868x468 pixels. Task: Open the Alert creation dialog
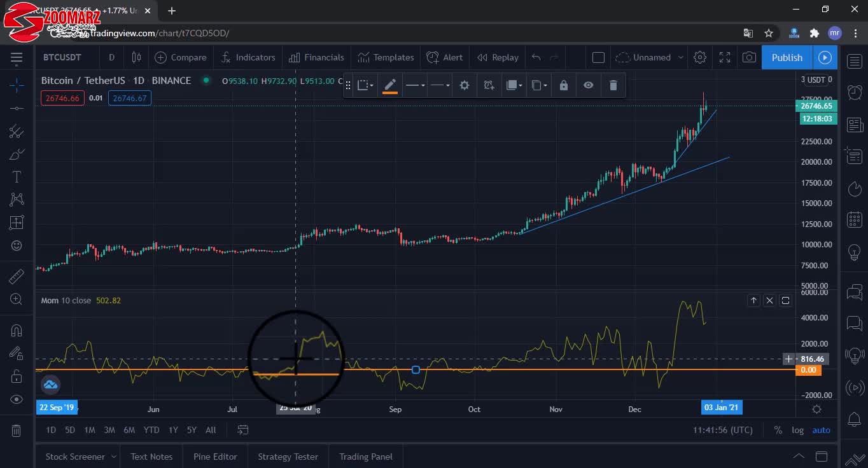pos(445,57)
